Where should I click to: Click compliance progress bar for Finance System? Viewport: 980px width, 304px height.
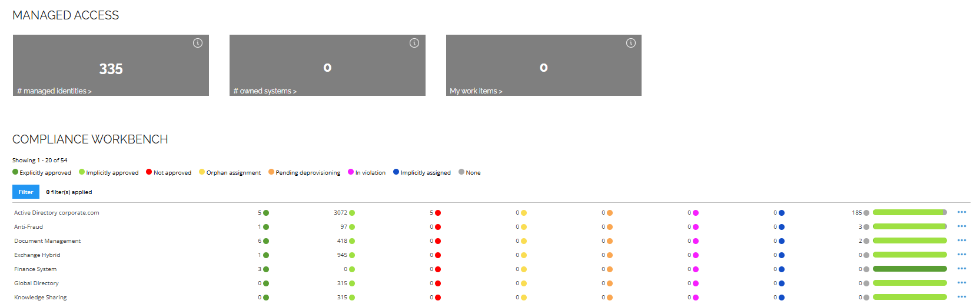(x=910, y=269)
